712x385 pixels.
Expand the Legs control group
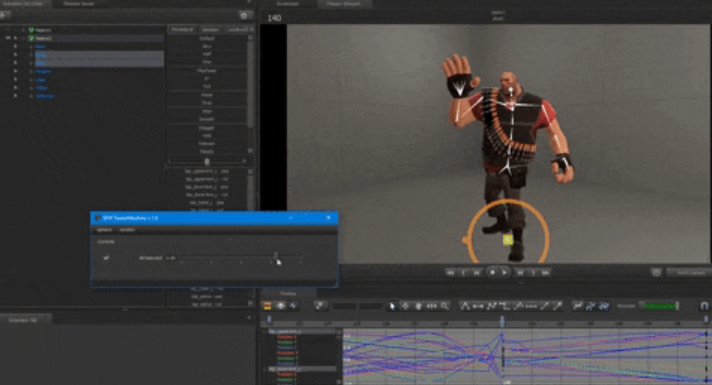pyautogui.click(x=15, y=79)
